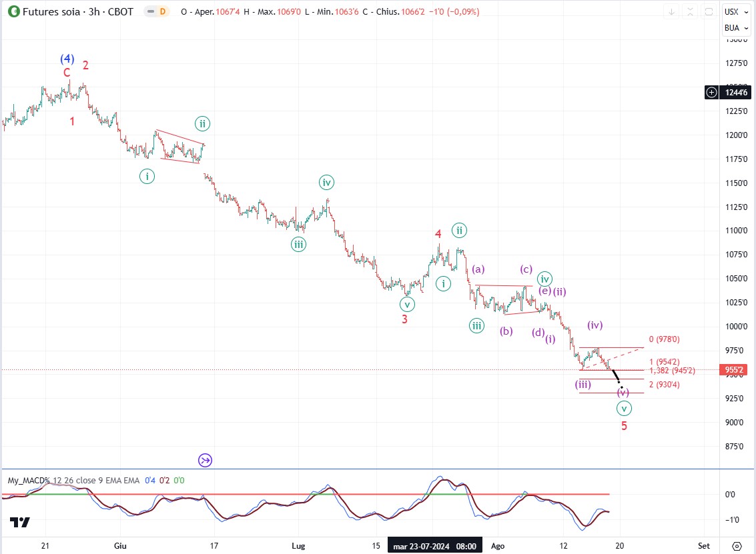Click the 1100'0 price axis label
The image size is (756, 554).
point(736,231)
